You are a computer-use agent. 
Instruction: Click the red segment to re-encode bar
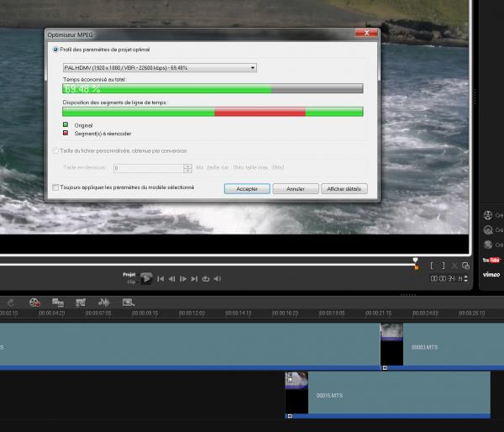260,112
